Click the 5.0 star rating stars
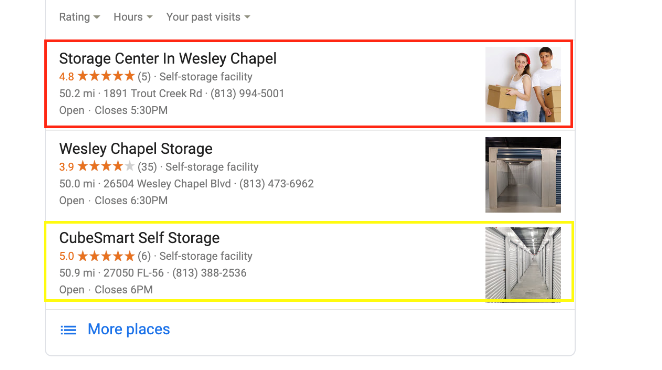The height and width of the screenshot is (370, 662). pyautogui.click(x=106, y=256)
